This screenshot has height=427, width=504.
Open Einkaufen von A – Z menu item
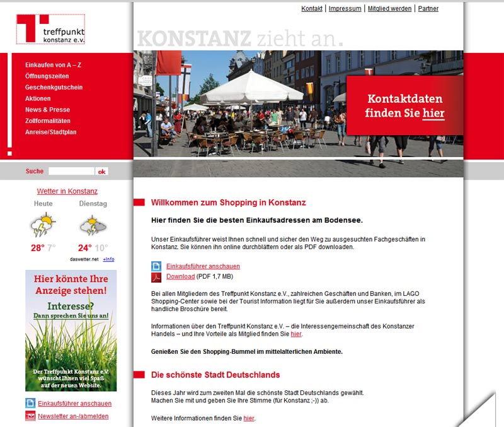coord(53,65)
